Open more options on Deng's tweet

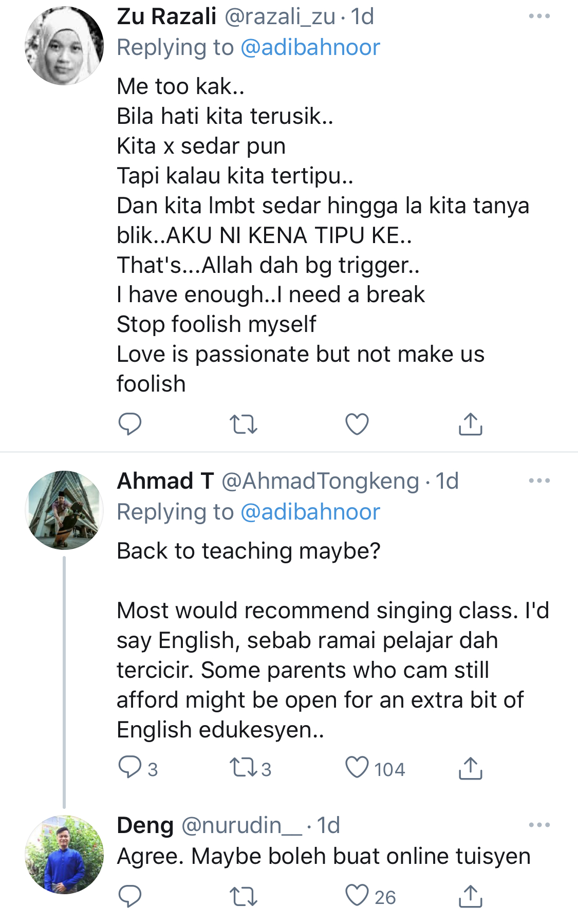click(x=539, y=825)
